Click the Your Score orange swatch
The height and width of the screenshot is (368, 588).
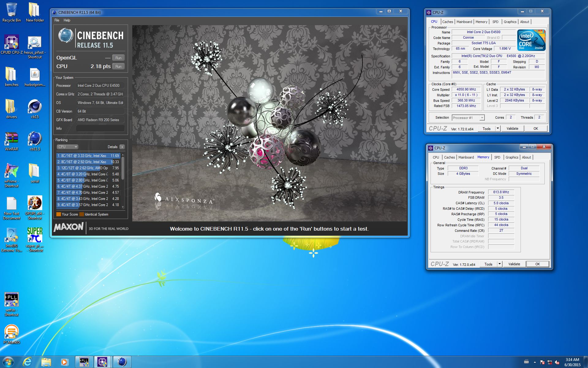tap(58, 214)
